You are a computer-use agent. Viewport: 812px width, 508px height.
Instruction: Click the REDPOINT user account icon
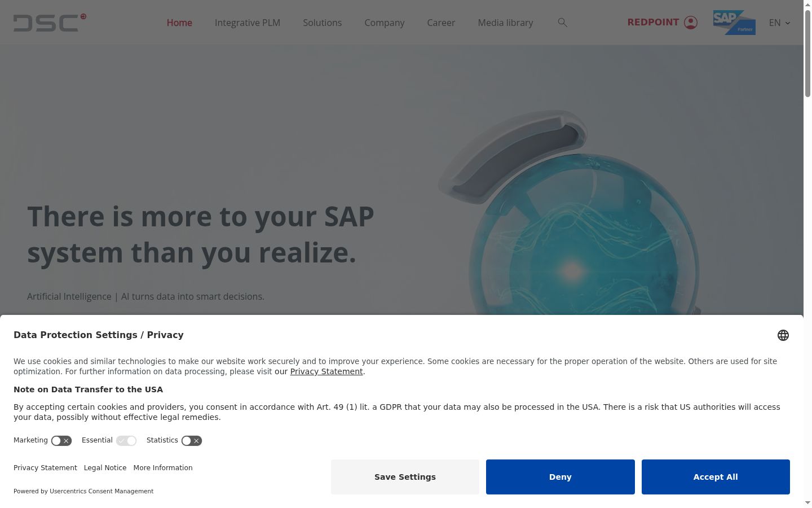click(x=691, y=23)
